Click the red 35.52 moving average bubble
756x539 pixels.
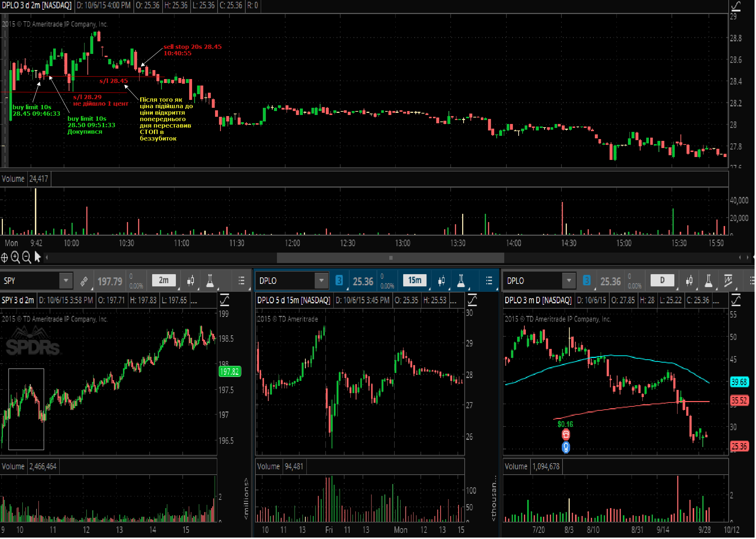click(739, 400)
